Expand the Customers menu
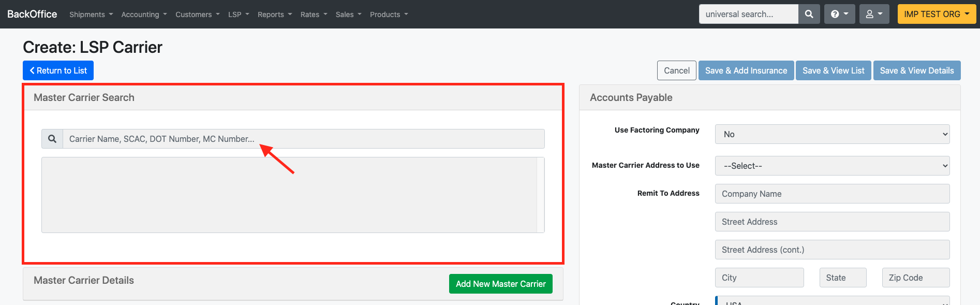 click(x=197, y=14)
